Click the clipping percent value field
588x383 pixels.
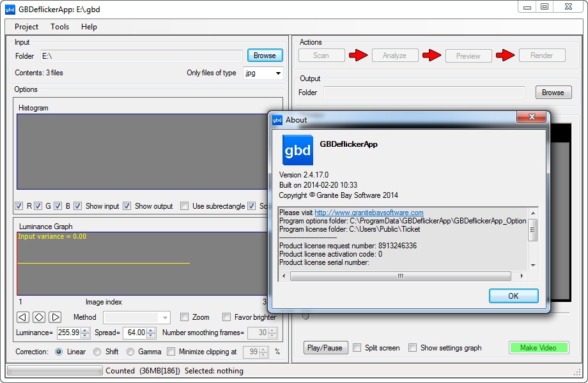click(252, 352)
